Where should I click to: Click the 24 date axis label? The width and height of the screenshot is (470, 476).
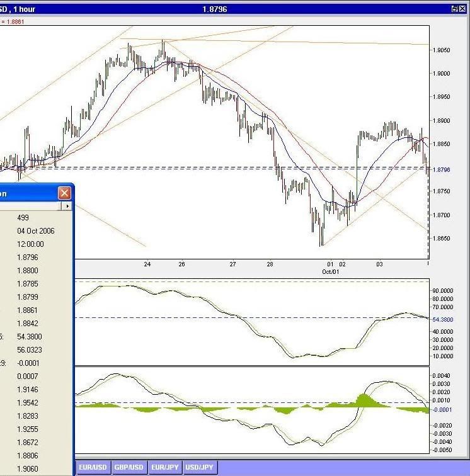click(x=147, y=264)
